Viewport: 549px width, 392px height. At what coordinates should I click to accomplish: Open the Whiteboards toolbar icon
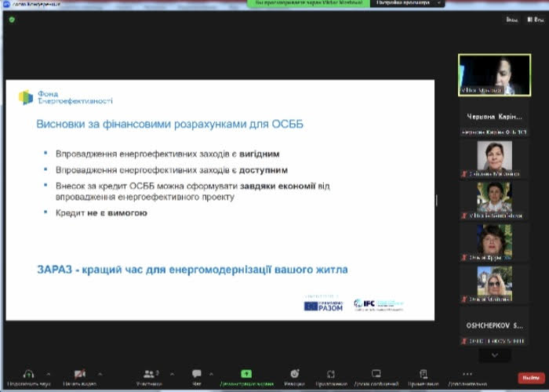(x=376, y=374)
